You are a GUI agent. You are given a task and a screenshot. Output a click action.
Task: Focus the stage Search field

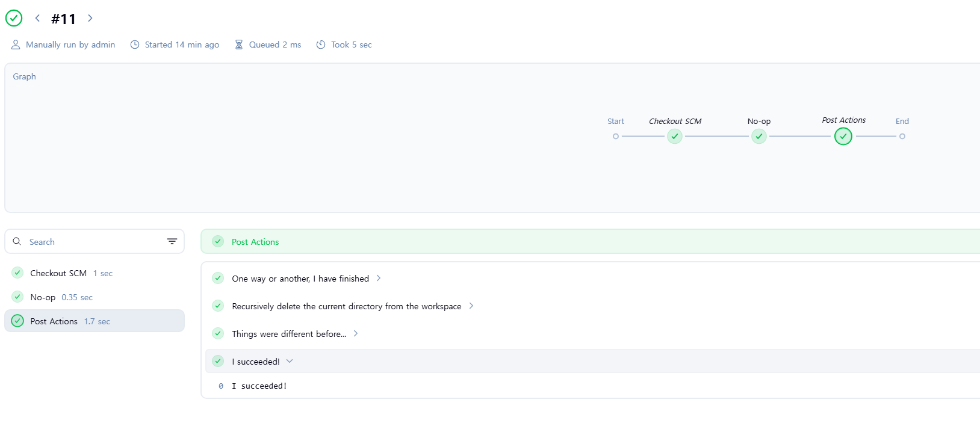tap(95, 241)
